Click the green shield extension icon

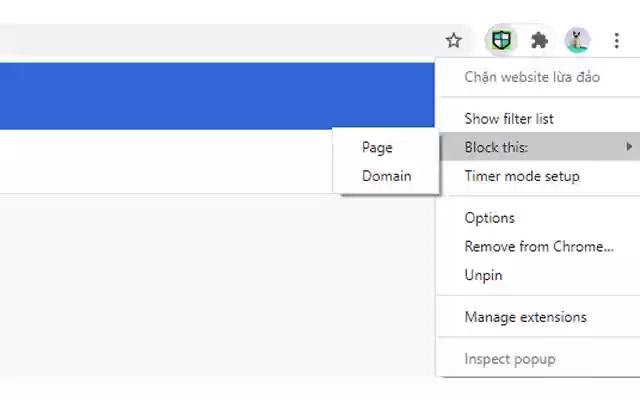click(500, 41)
